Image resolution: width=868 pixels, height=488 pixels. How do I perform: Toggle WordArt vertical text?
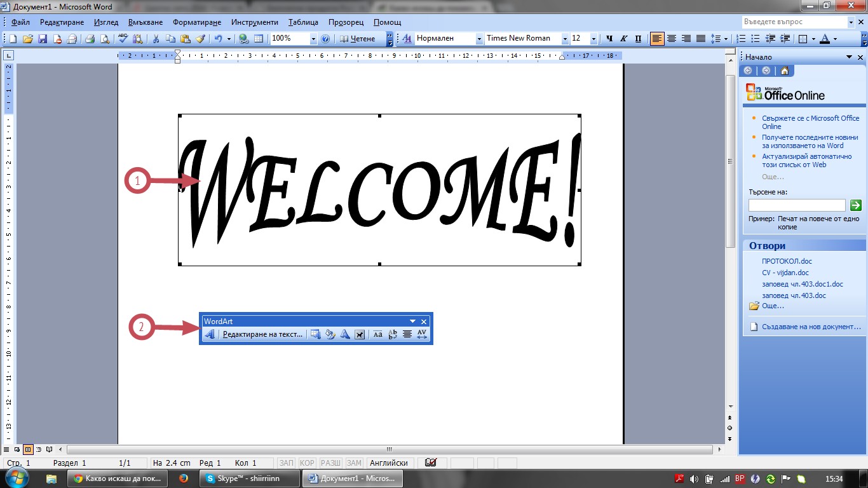click(393, 334)
